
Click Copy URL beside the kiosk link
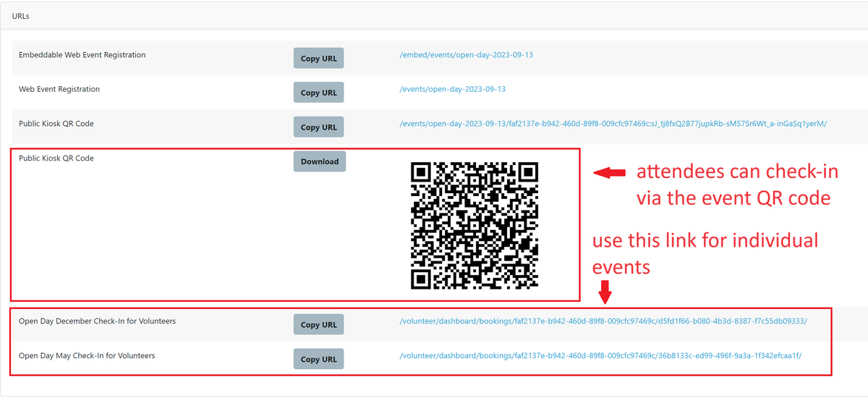pos(318,127)
